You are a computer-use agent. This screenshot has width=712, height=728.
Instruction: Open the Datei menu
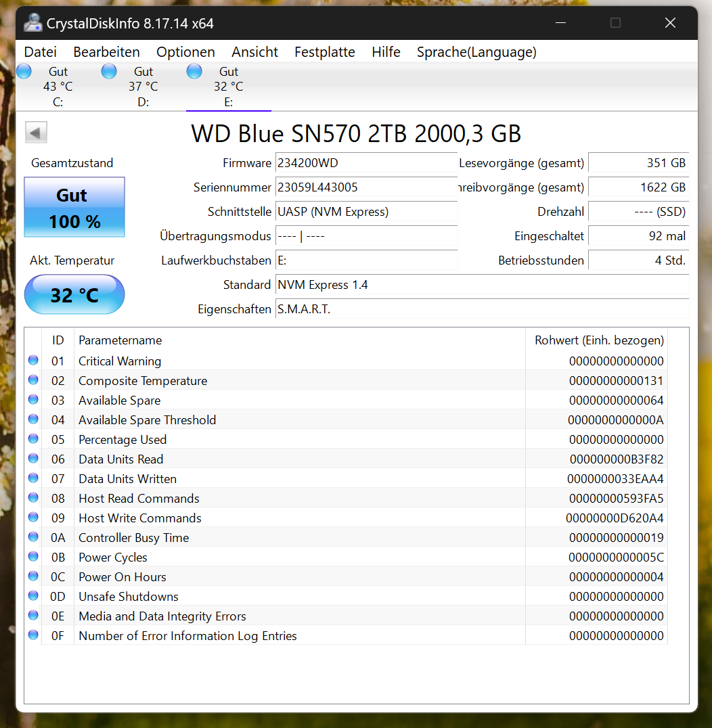(41, 52)
